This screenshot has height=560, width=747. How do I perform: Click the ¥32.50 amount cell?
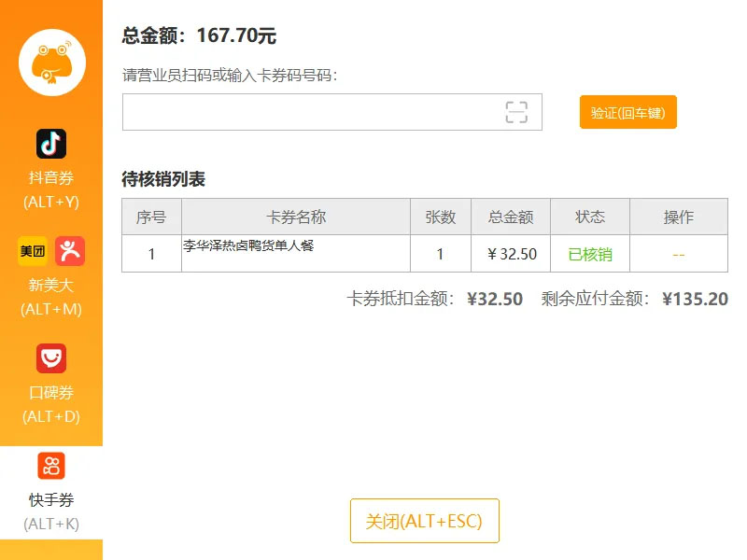pos(511,254)
